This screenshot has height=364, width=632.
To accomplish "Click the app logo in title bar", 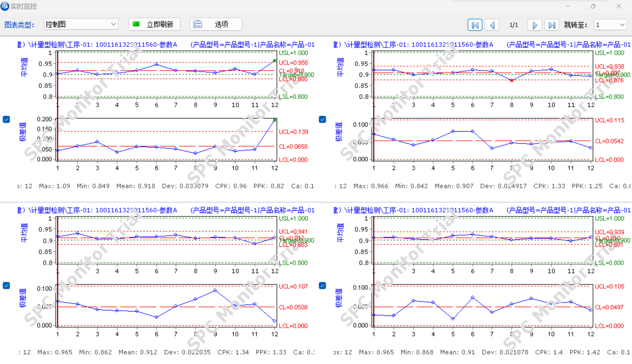I will [x=5, y=6].
